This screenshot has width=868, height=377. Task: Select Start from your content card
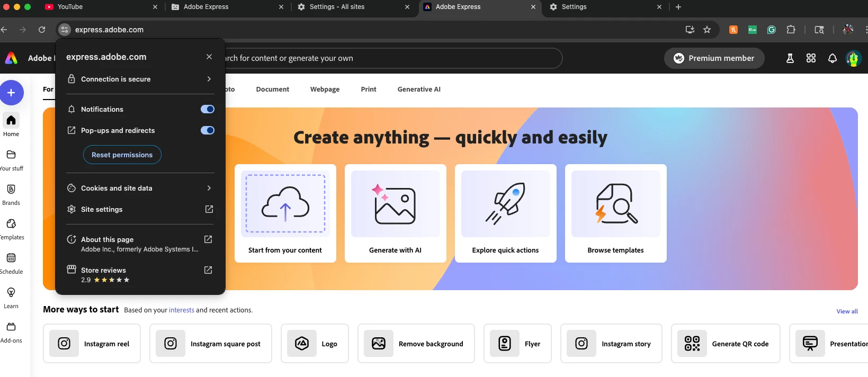(285, 213)
